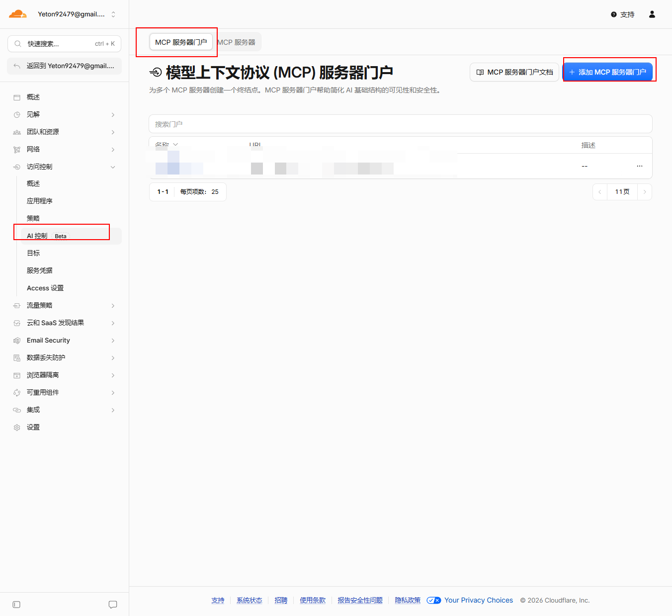Open the top-level 概述 item with window icon
This screenshot has width=672, height=616.
pos(65,97)
